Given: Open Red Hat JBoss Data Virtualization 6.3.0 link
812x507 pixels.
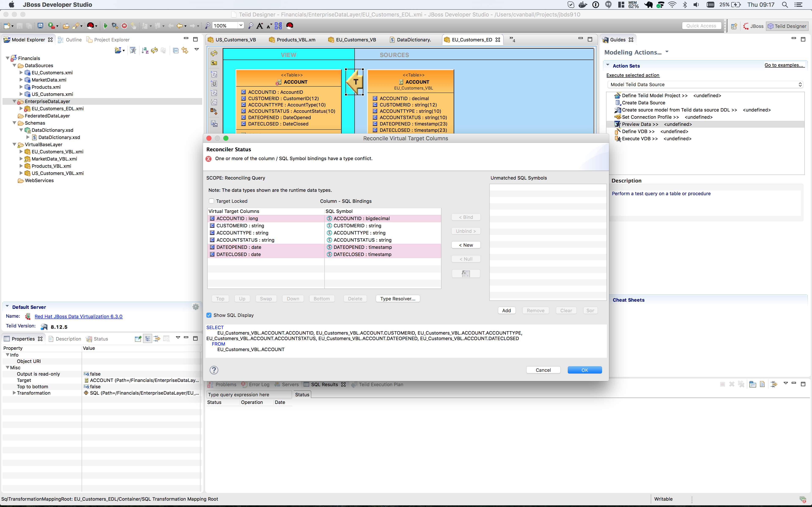Looking at the screenshot, I should tap(78, 316).
